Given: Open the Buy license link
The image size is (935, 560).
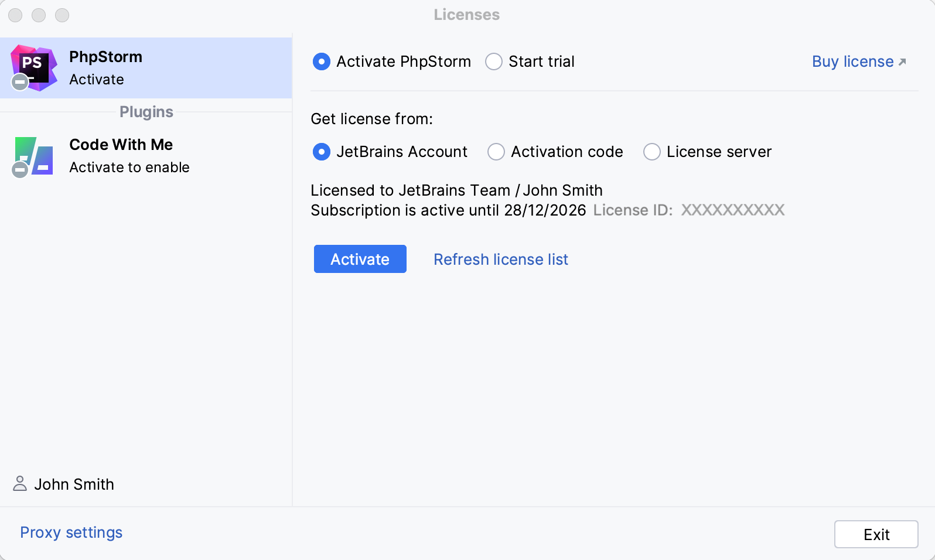Looking at the screenshot, I should click(x=852, y=62).
